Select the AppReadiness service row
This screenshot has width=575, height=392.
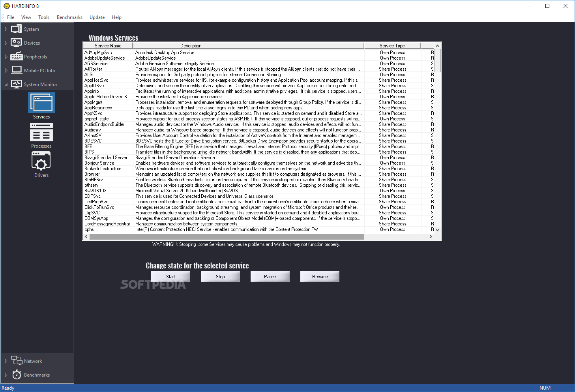(x=258, y=108)
